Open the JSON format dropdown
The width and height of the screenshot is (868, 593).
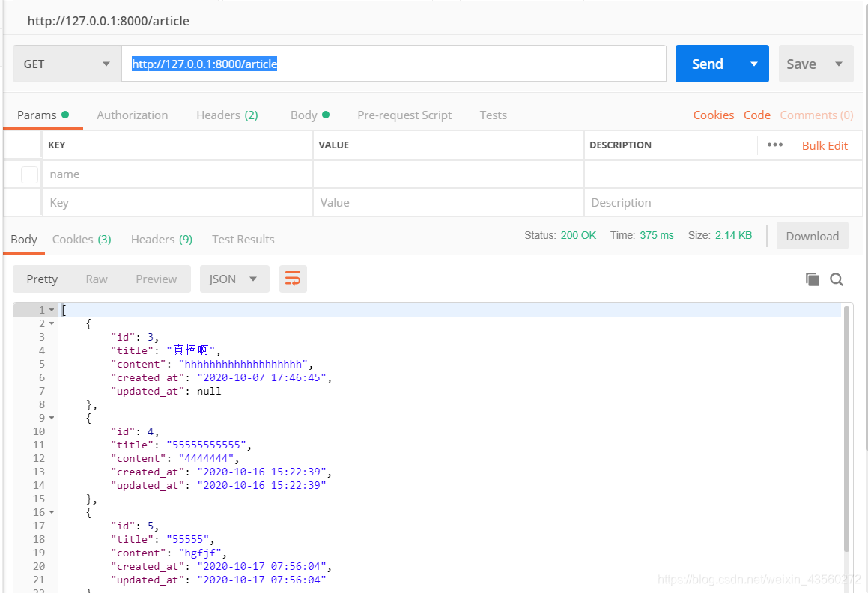234,279
